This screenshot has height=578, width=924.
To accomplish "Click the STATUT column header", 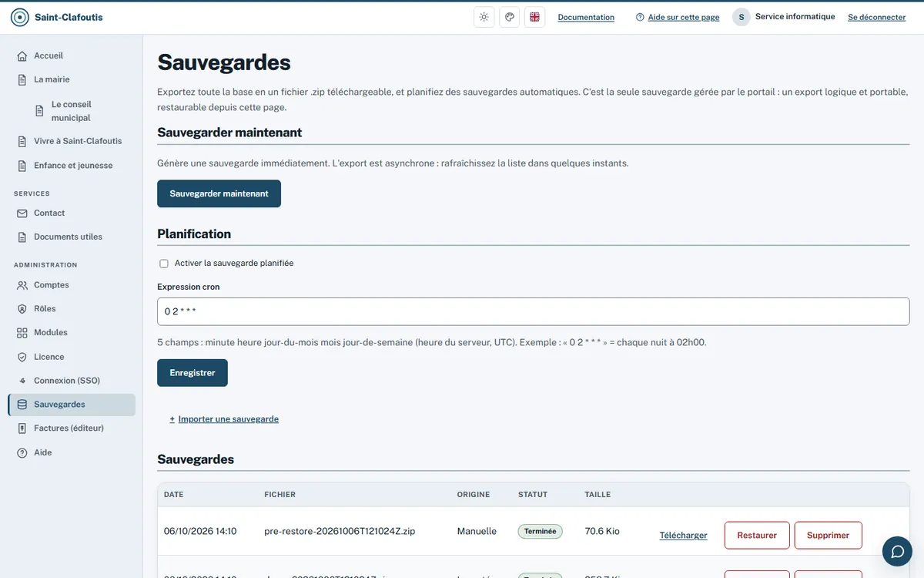I will coord(533,495).
